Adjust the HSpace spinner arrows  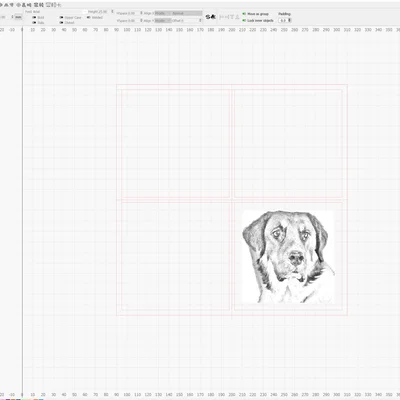pyautogui.click(x=141, y=13)
